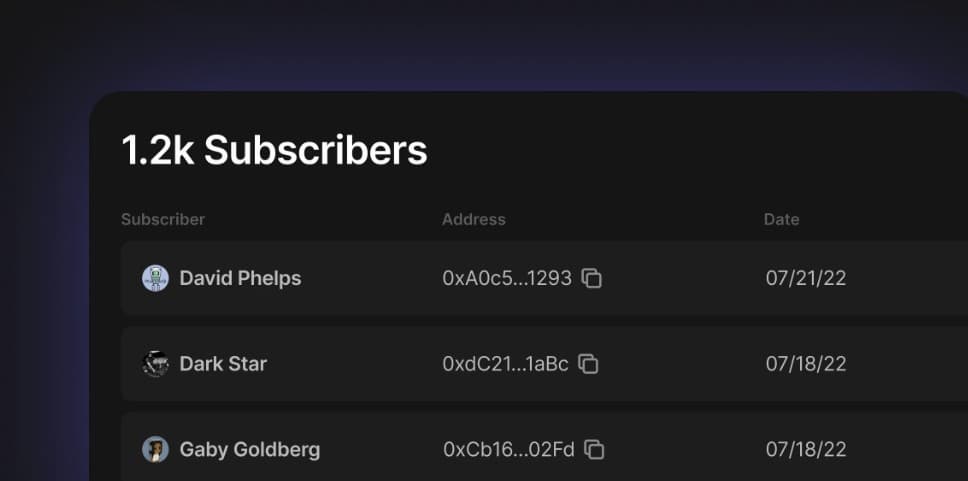This screenshot has width=968, height=481.
Task: Sort by the Date column header
Action: (x=782, y=219)
